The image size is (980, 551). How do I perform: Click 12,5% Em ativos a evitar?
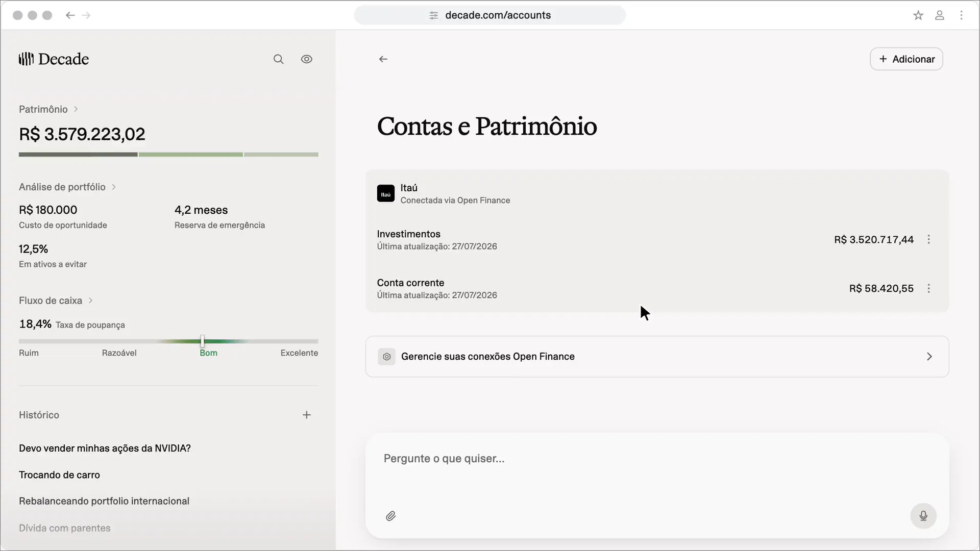pyautogui.click(x=53, y=256)
